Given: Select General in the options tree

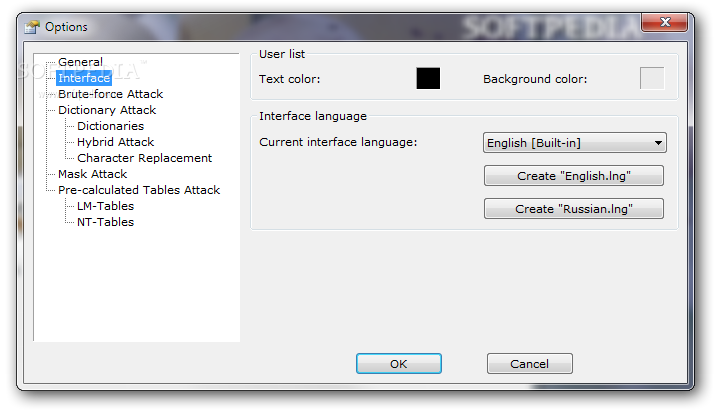Looking at the screenshot, I should point(80,62).
